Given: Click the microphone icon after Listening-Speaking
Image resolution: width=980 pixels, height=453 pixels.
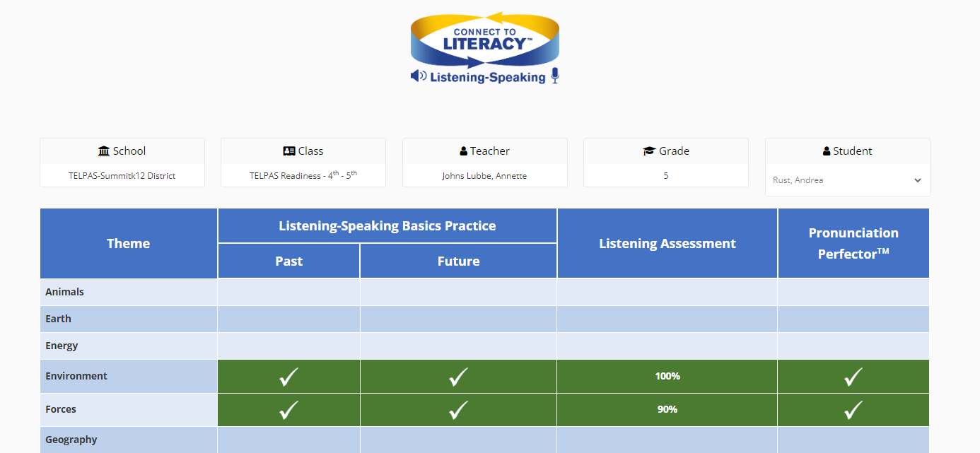Looking at the screenshot, I should (555, 76).
